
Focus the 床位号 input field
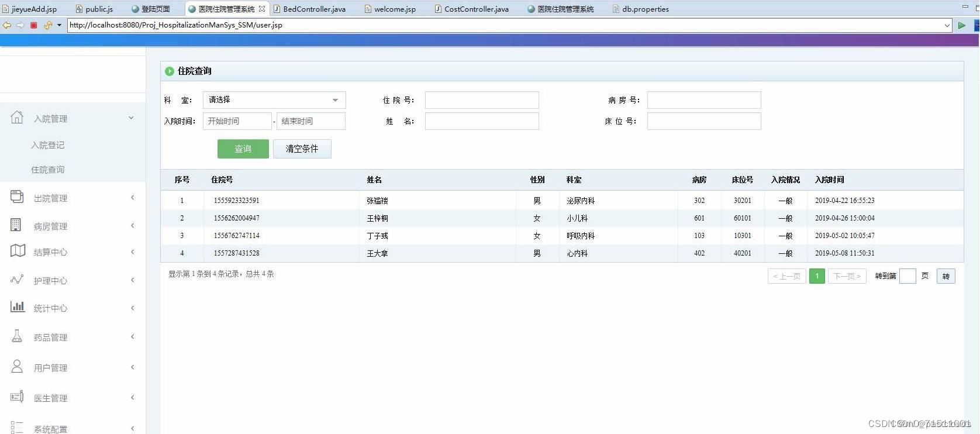tap(704, 121)
